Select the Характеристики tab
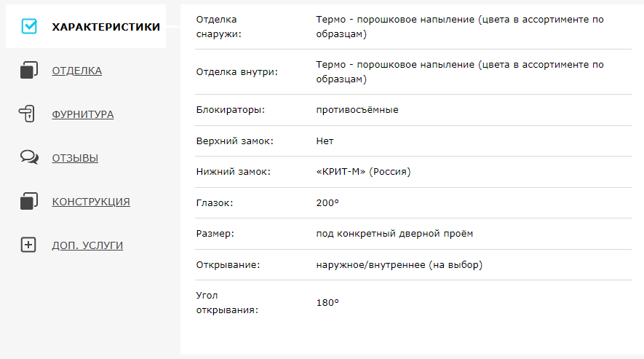 click(106, 27)
